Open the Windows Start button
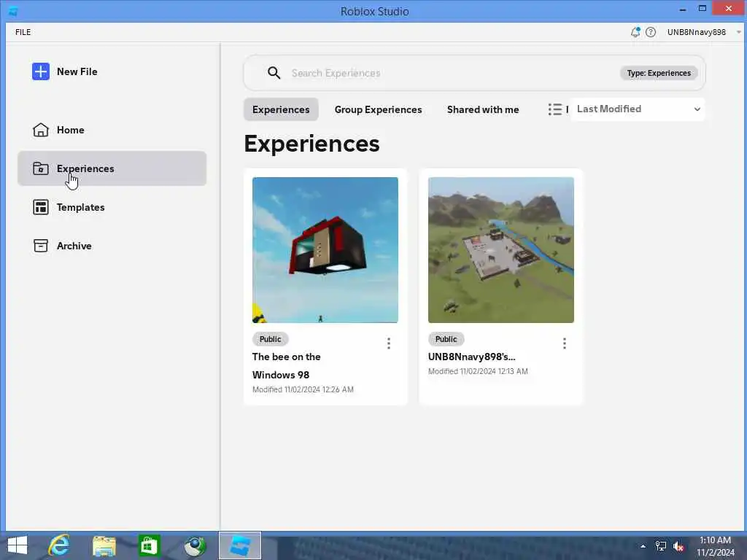The width and height of the screenshot is (747, 560). coord(18,545)
